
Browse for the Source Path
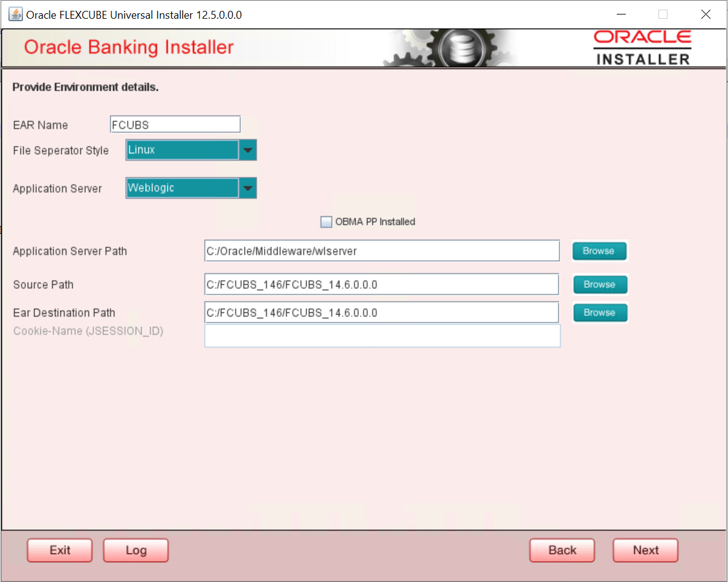click(600, 285)
